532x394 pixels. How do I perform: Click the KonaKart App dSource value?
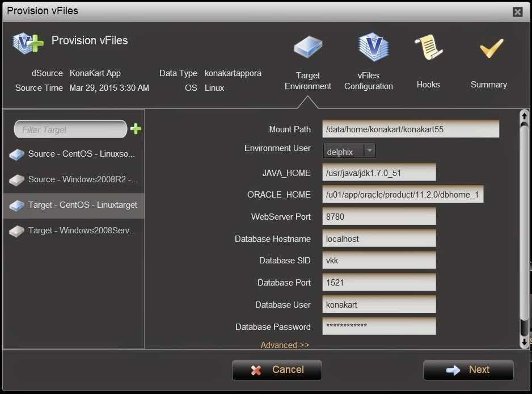click(95, 73)
